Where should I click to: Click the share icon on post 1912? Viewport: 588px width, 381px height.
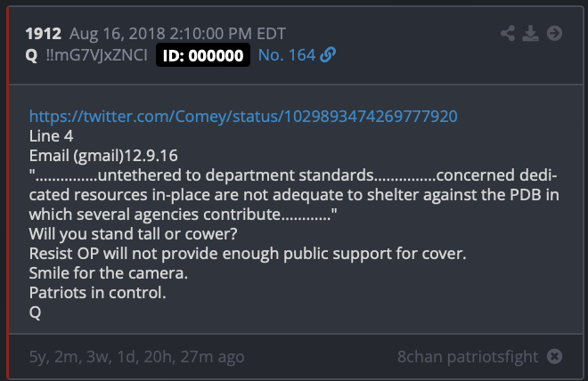(x=508, y=33)
